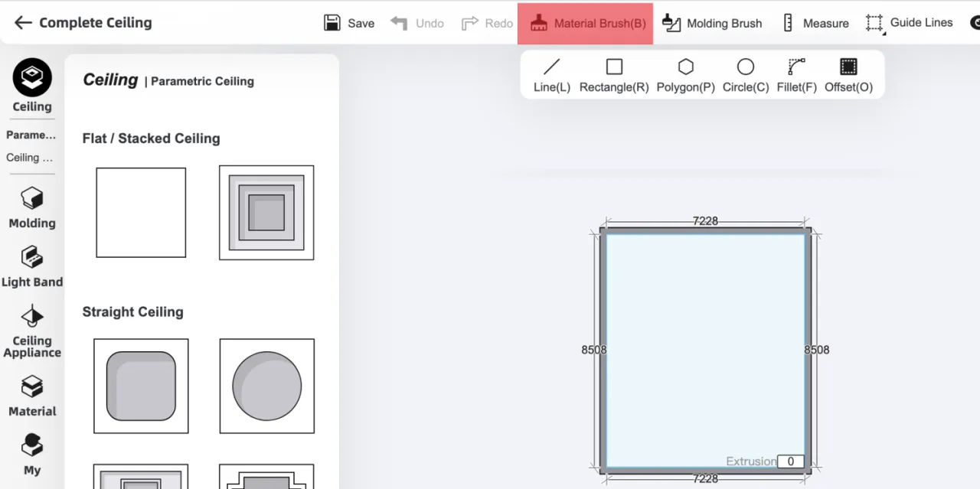Image resolution: width=980 pixels, height=489 pixels.
Task: Open Ceiling Appliance category
Action: pyautogui.click(x=32, y=331)
